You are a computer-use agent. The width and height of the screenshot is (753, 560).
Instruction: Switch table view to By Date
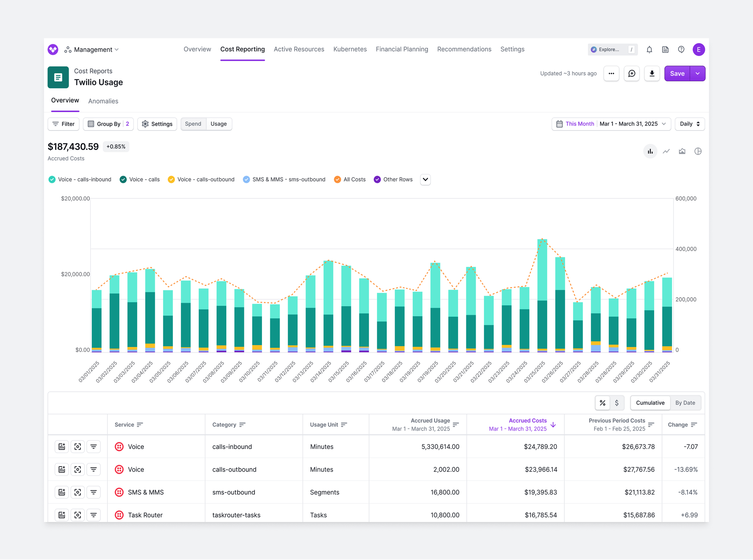pos(685,403)
